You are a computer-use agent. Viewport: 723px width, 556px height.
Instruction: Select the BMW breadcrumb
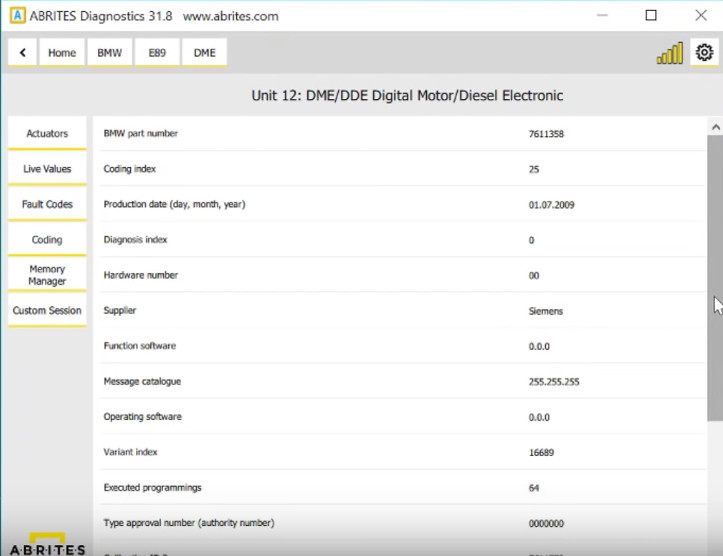[110, 53]
